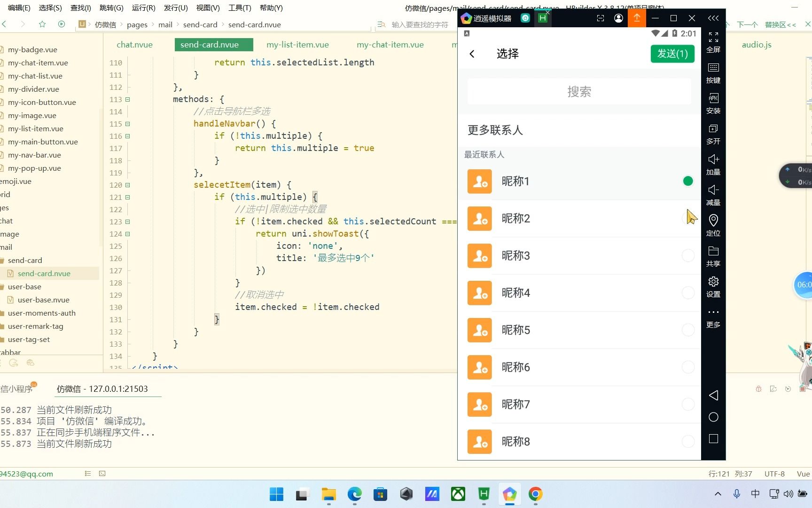Click the emulator account profile icon

618,18
